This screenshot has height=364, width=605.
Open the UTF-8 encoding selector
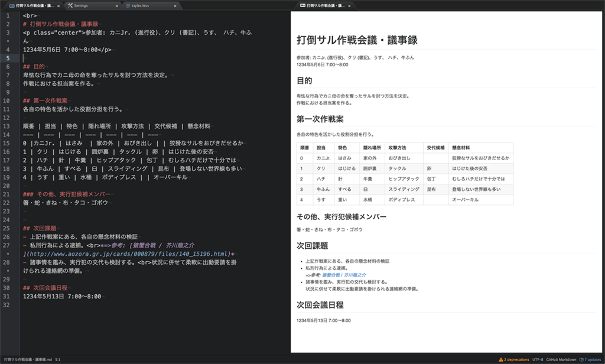tap(538, 359)
